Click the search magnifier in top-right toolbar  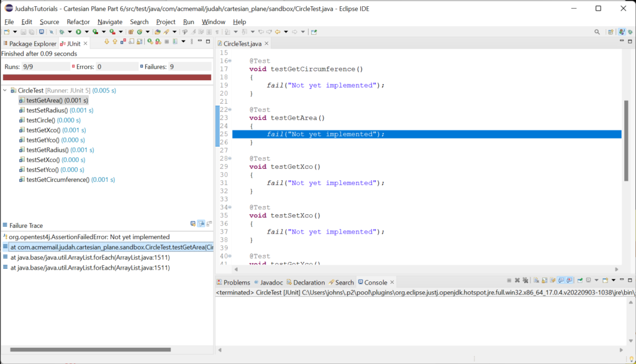click(597, 32)
